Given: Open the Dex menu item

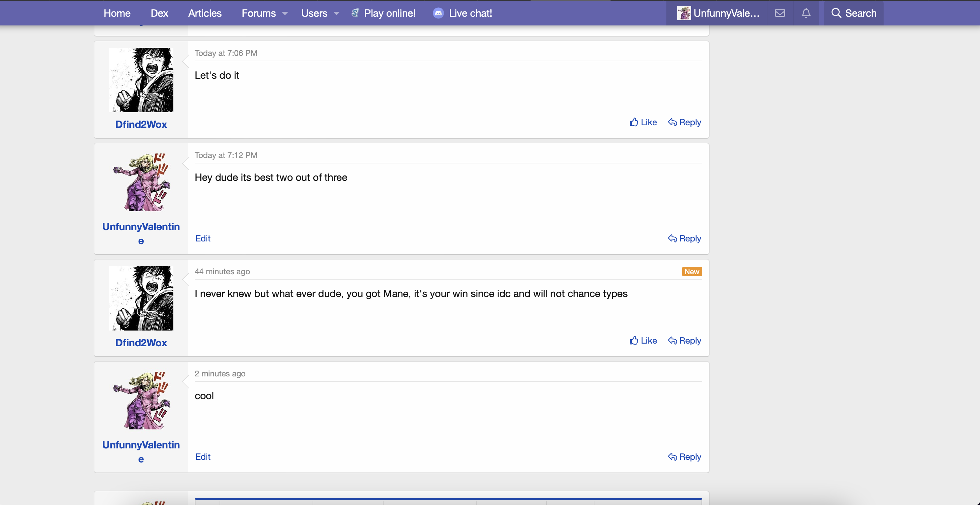Looking at the screenshot, I should [x=159, y=13].
